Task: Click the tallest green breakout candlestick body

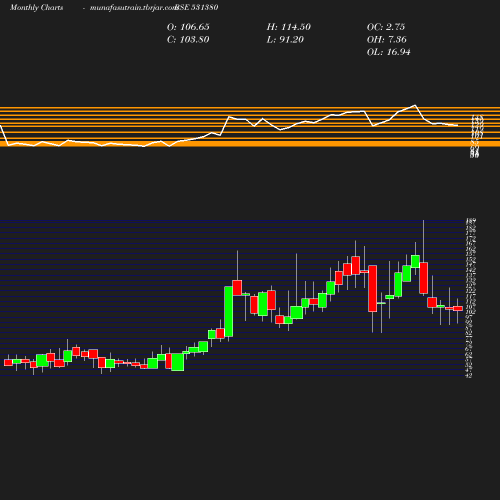Action: (x=229, y=311)
